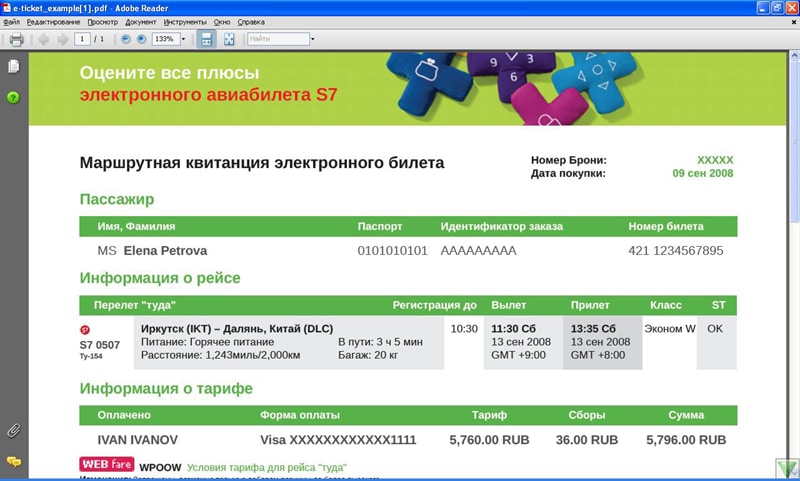Select fare amount 5,760.00 RUB
800x481 pixels.
pos(489,440)
